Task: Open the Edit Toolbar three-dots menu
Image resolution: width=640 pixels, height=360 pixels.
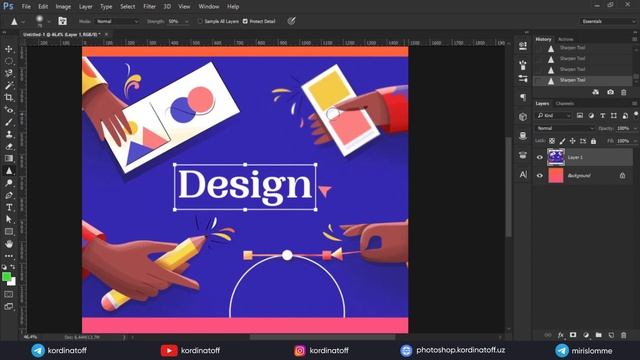Action: pyautogui.click(x=9, y=256)
